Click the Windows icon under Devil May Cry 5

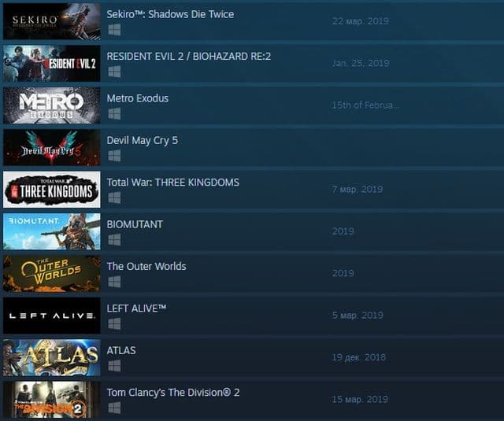tap(114, 156)
